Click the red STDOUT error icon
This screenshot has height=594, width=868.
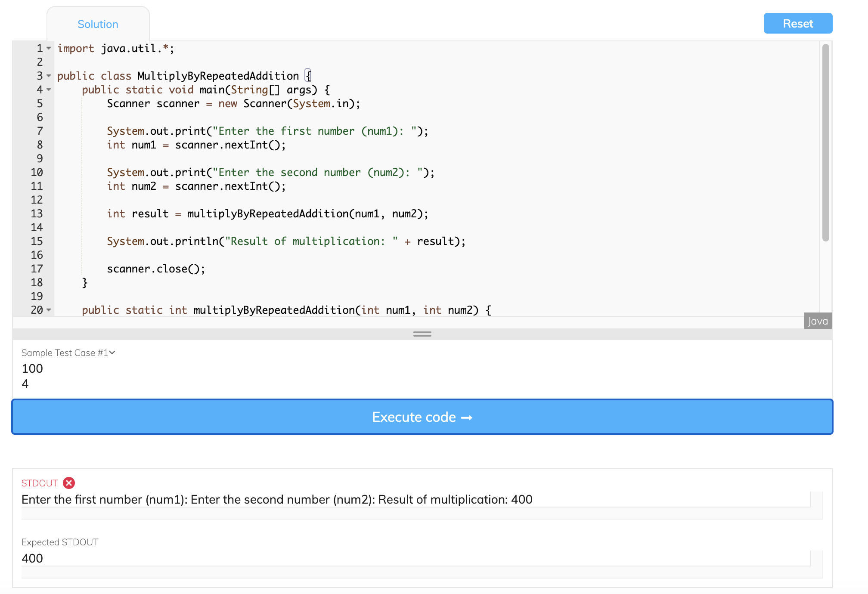coord(69,483)
